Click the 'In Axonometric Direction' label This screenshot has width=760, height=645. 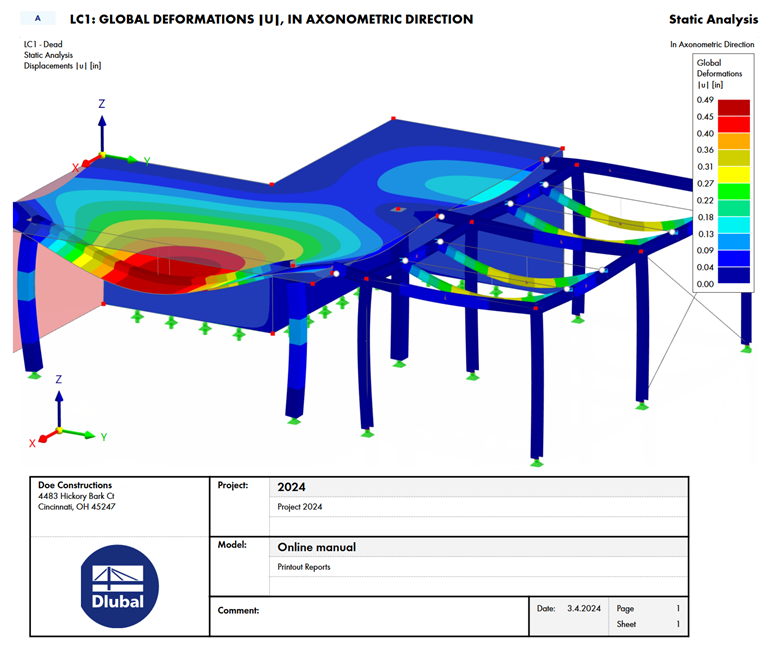coord(712,44)
